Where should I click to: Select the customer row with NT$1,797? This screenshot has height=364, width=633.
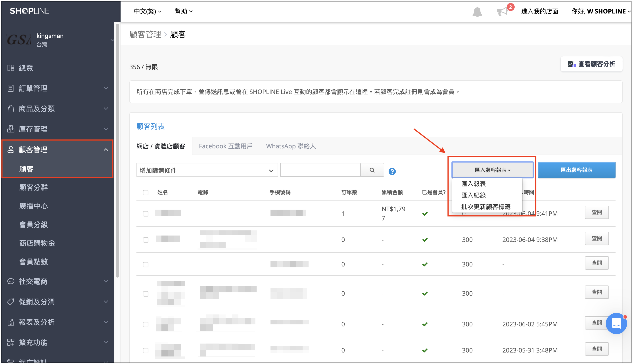[x=146, y=214]
